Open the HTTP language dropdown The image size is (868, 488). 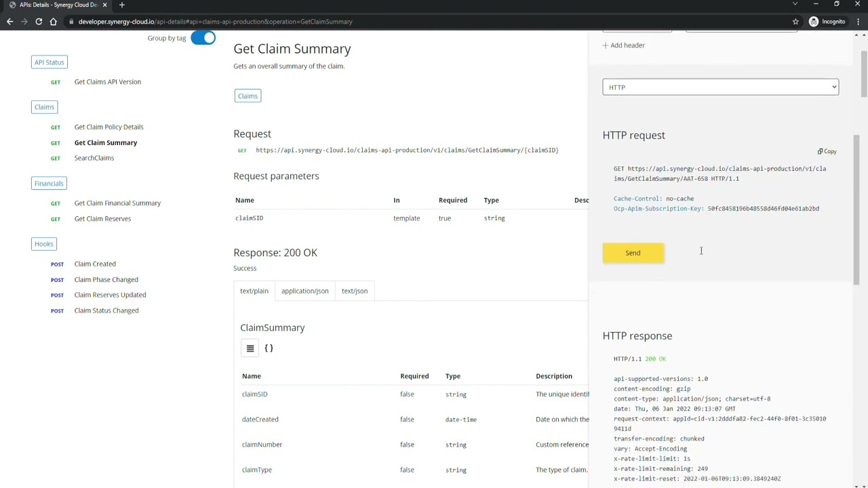point(720,87)
